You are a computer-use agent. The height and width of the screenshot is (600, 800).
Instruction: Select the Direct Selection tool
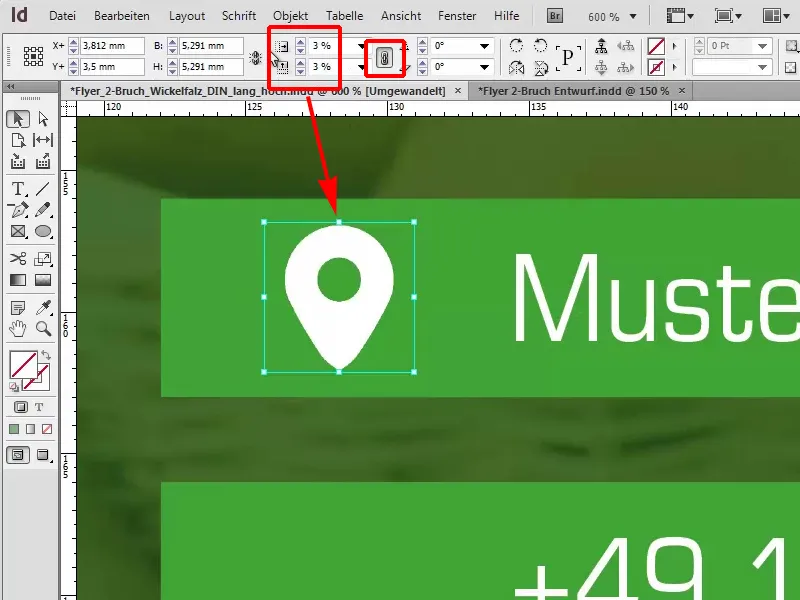tap(43, 119)
